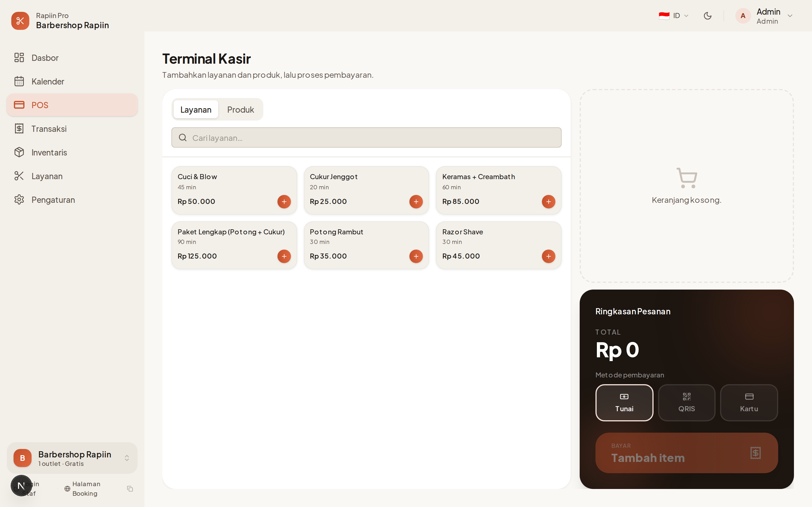
Task: Switch to the Produk tab
Action: 240,110
